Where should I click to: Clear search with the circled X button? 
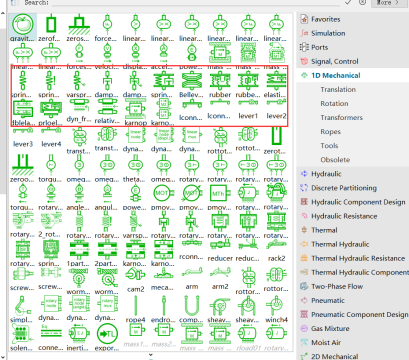pos(362,3)
